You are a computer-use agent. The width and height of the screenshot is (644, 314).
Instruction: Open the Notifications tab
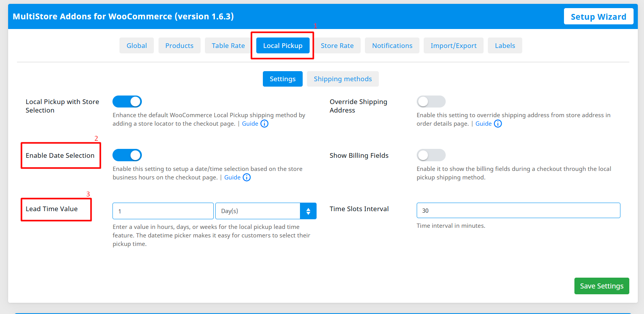[392, 46]
